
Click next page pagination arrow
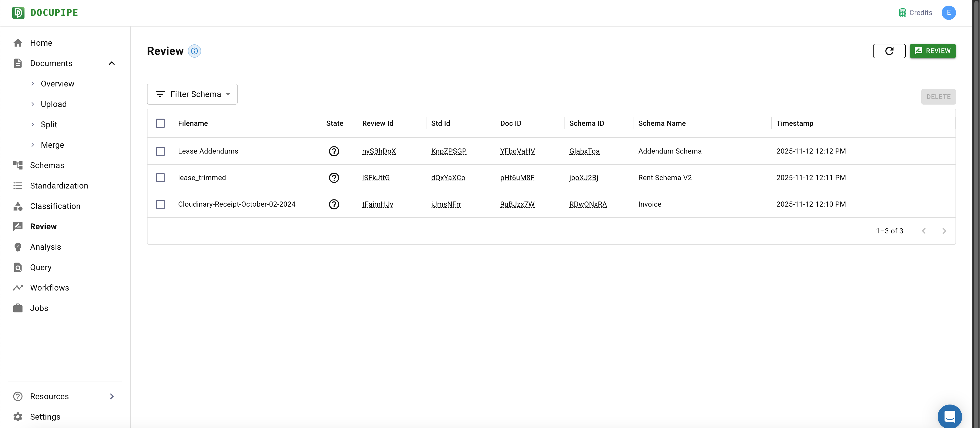tap(944, 231)
